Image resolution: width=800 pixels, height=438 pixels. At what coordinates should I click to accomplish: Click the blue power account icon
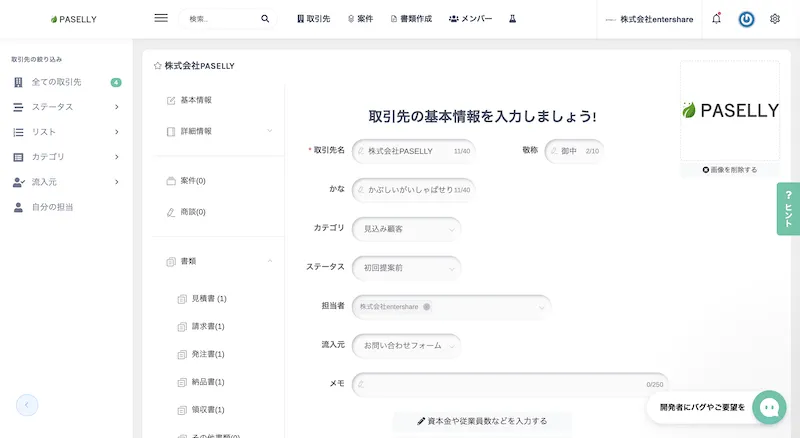tap(746, 19)
